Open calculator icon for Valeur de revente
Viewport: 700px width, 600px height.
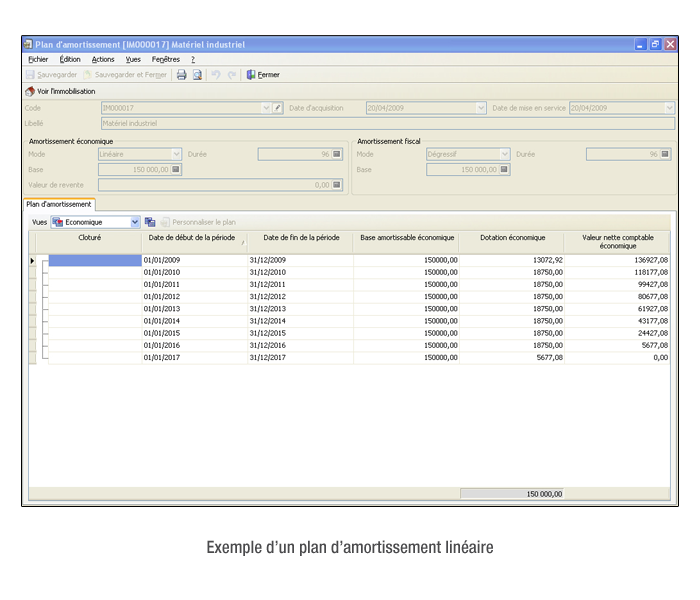tap(337, 185)
